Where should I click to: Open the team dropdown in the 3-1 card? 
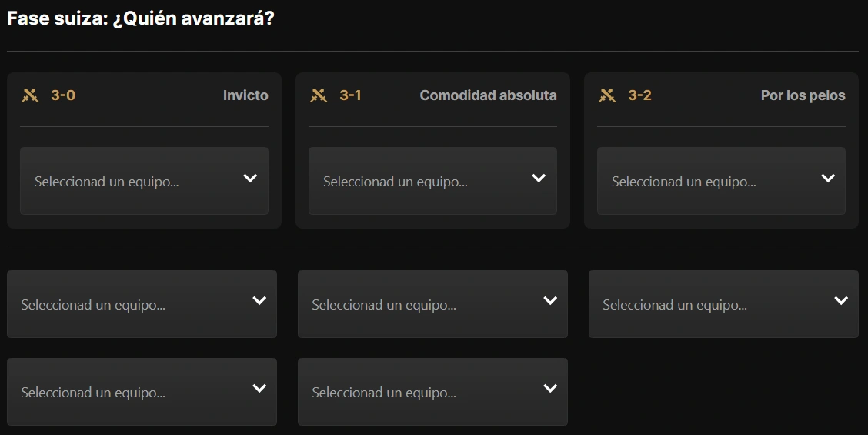432,181
